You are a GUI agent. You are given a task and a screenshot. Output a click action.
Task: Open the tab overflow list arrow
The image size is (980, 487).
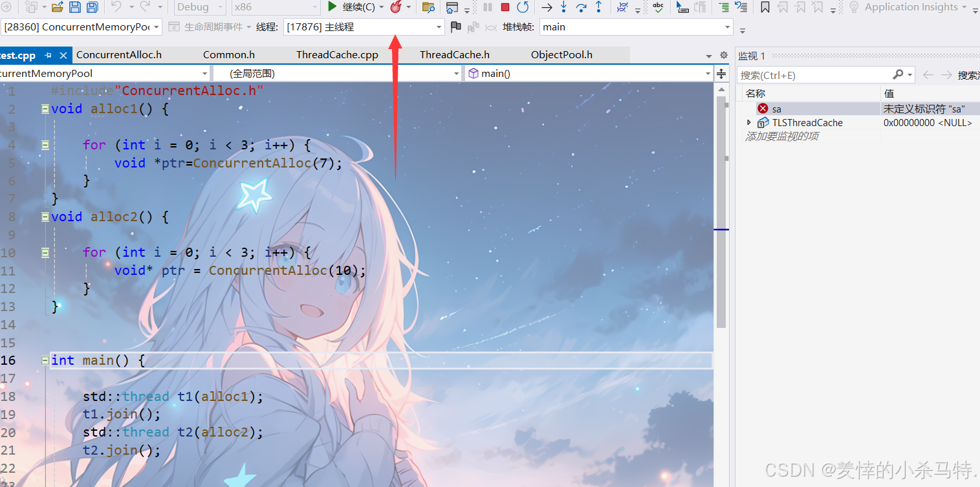click(709, 56)
